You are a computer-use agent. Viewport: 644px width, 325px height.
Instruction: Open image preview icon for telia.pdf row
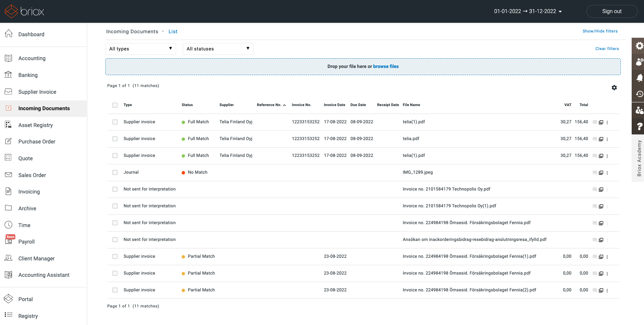(x=601, y=139)
